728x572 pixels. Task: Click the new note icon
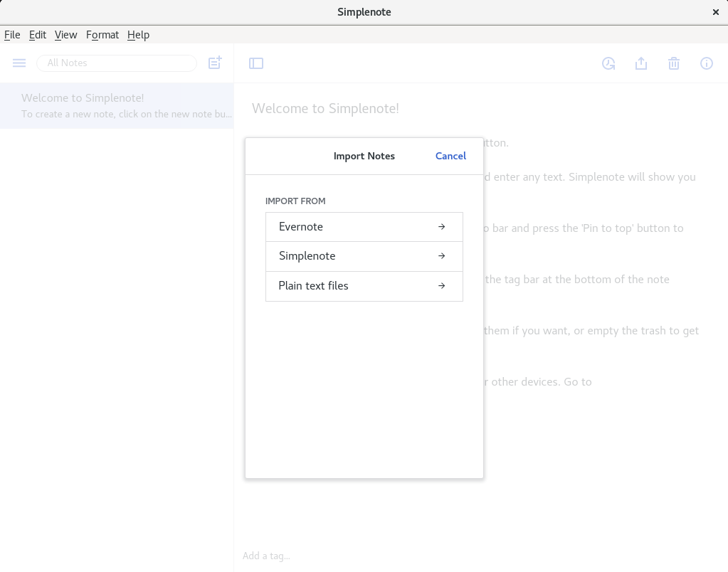click(x=215, y=63)
